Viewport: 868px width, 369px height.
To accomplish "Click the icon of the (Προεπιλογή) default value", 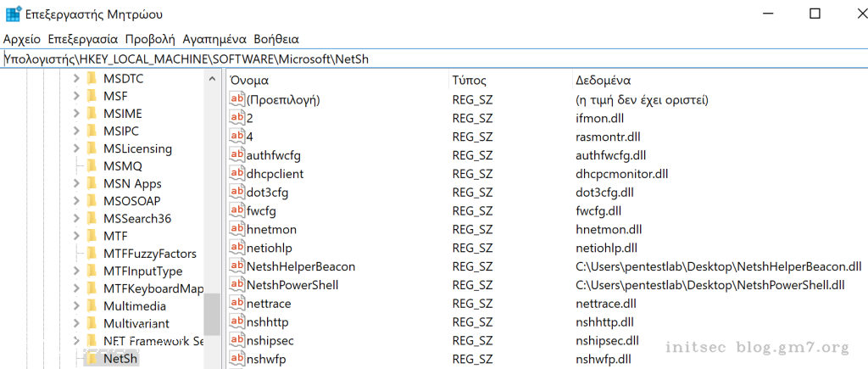I will click(237, 100).
